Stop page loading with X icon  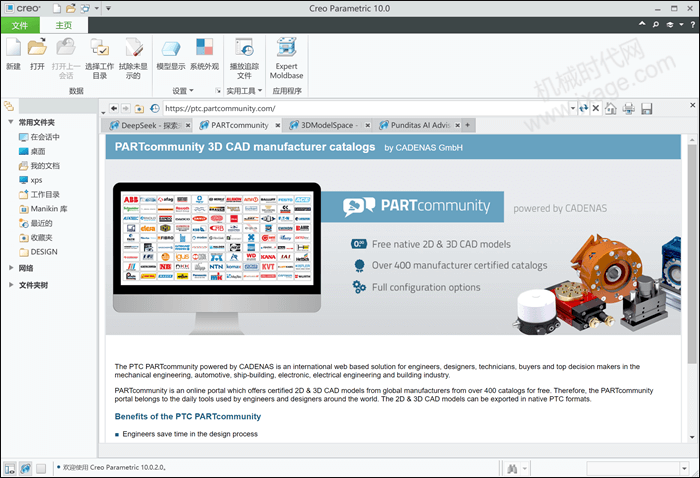click(x=596, y=108)
